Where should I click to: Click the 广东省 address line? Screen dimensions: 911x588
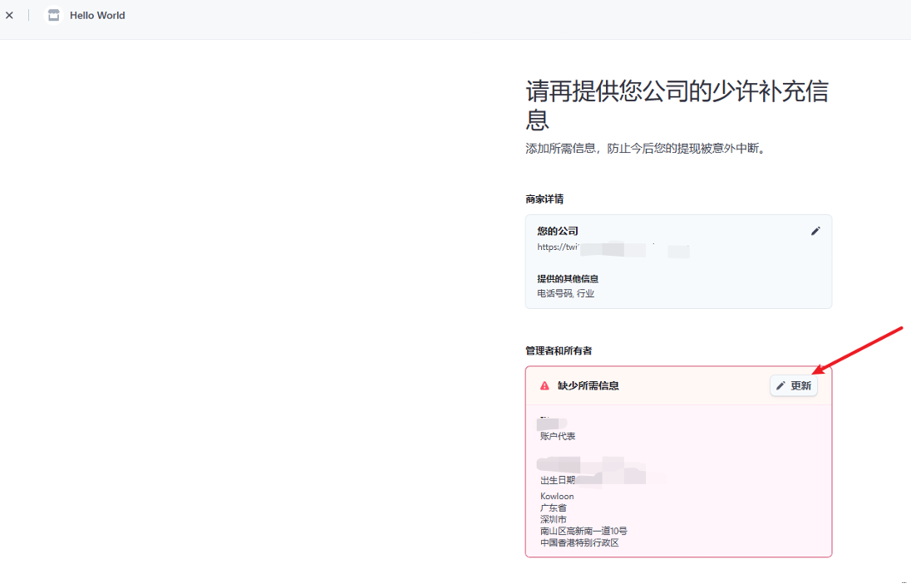(x=553, y=507)
